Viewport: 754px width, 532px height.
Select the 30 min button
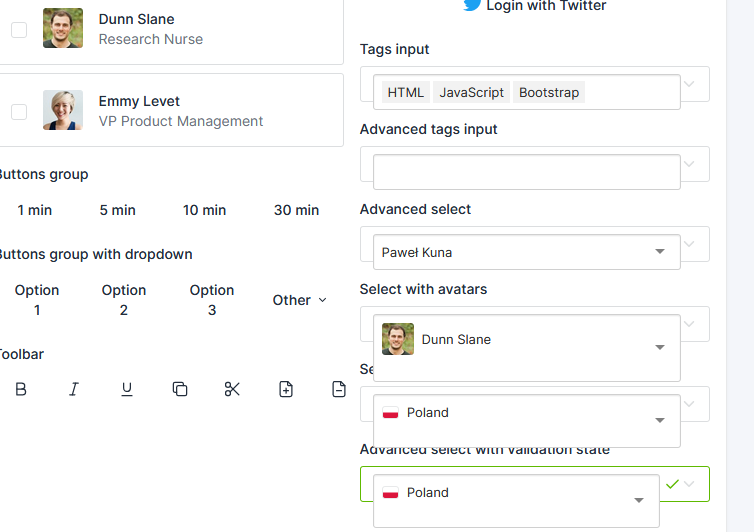[x=296, y=210]
